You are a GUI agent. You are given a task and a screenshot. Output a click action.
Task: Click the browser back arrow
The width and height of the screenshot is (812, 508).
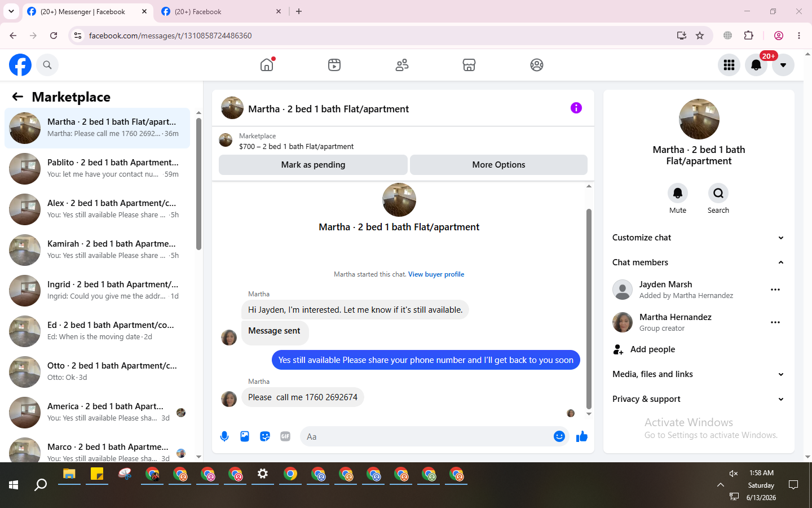coord(13,36)
